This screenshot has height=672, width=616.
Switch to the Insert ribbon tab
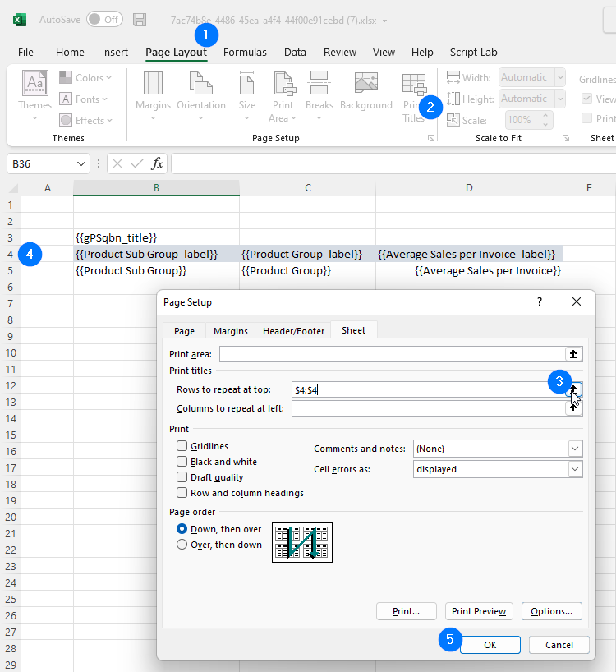tap(115, 53)
